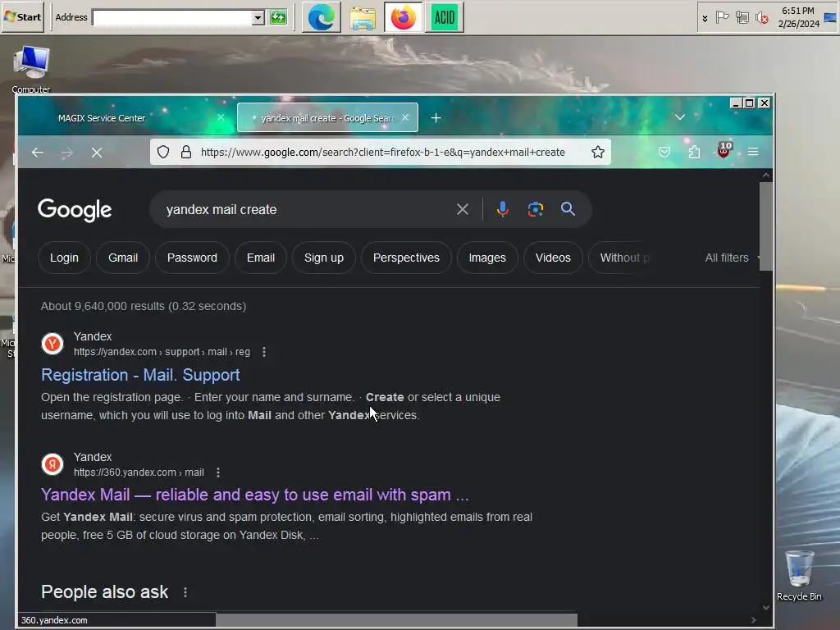
Task: Open the Firefox hamburger menu
Action: (753, 152)
